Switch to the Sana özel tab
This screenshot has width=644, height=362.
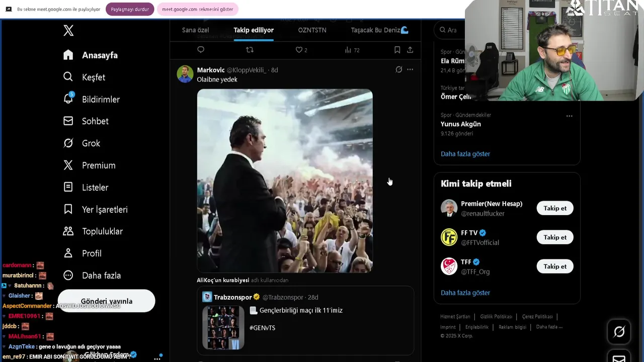point(195,30)
